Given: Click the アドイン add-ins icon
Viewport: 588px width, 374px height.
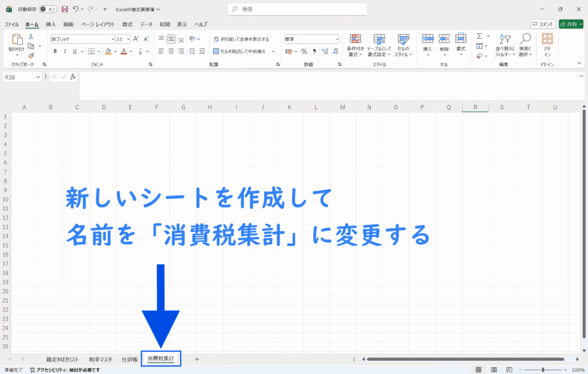Looking at the screenshot, I should click(547, 45).
